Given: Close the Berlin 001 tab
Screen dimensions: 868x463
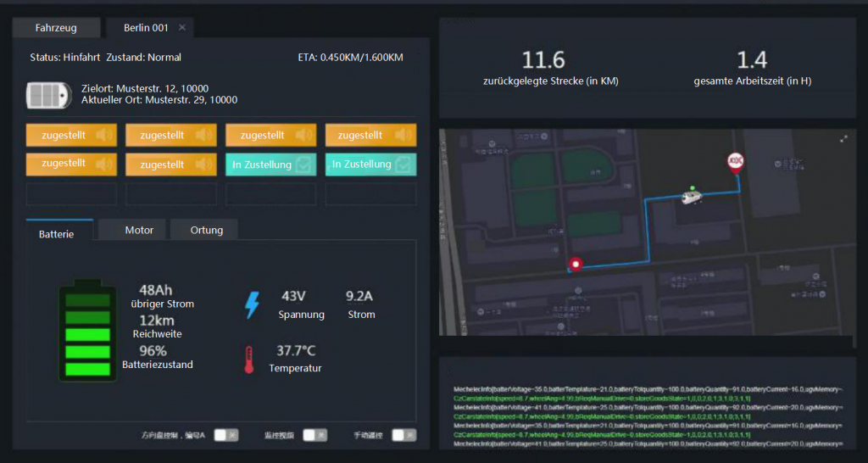Looking at the screenshot, I should point(181,27).
